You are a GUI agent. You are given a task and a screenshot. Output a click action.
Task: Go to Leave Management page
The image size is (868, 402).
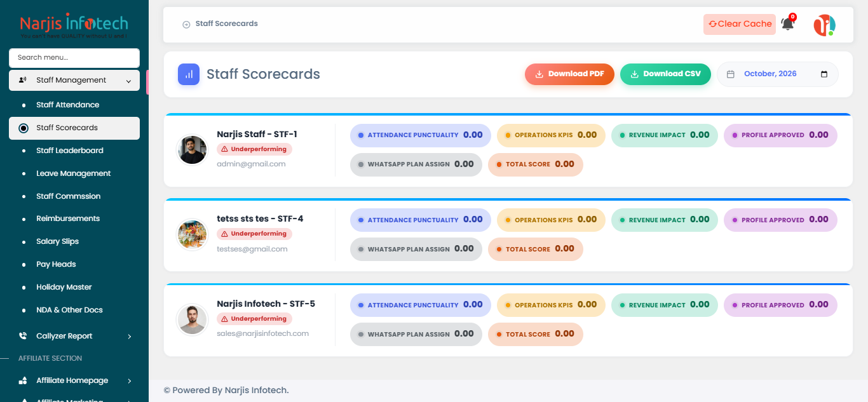tap(73, 173)
